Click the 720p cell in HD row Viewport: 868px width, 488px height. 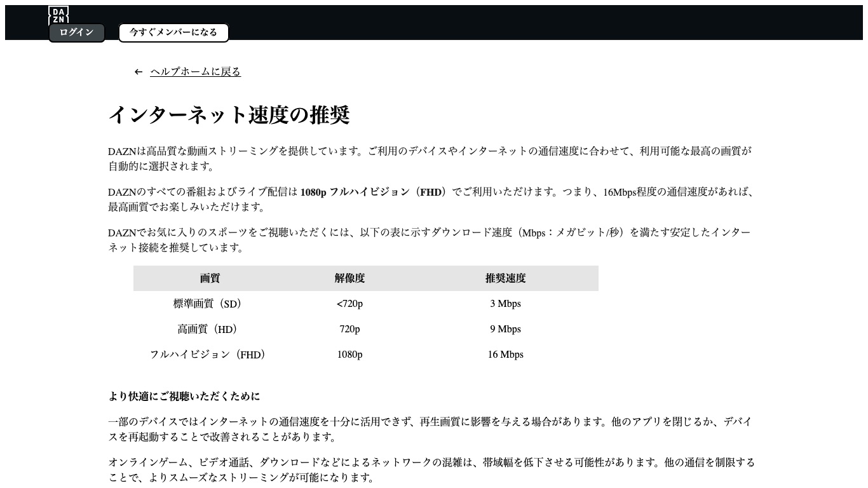pos(349,329)
